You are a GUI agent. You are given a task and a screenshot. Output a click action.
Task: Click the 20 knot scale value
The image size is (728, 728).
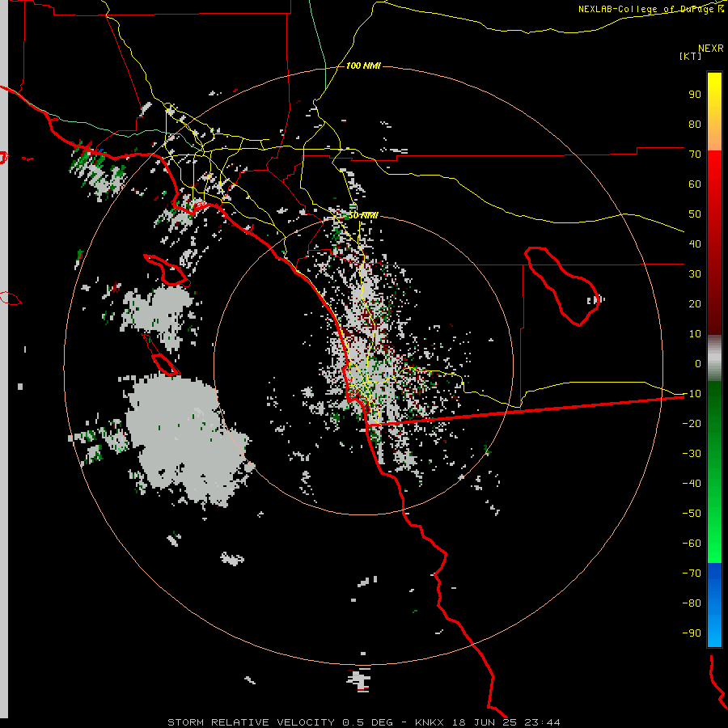pyautogui.click(x=695, y=303)
